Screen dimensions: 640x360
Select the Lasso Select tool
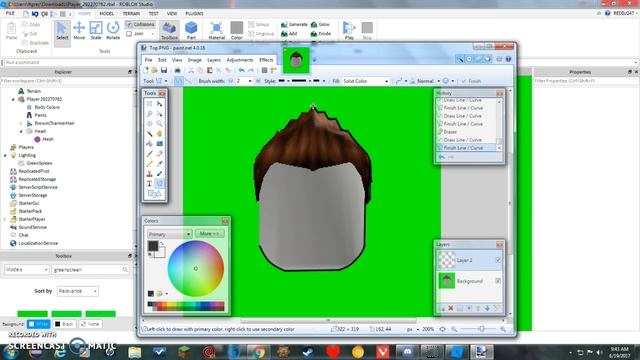149,113
